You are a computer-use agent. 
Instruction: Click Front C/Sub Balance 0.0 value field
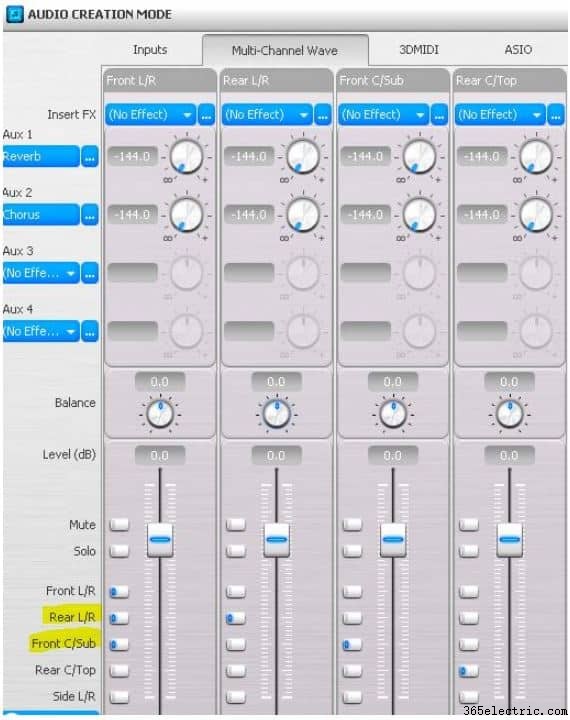click(x=393, y=382)
